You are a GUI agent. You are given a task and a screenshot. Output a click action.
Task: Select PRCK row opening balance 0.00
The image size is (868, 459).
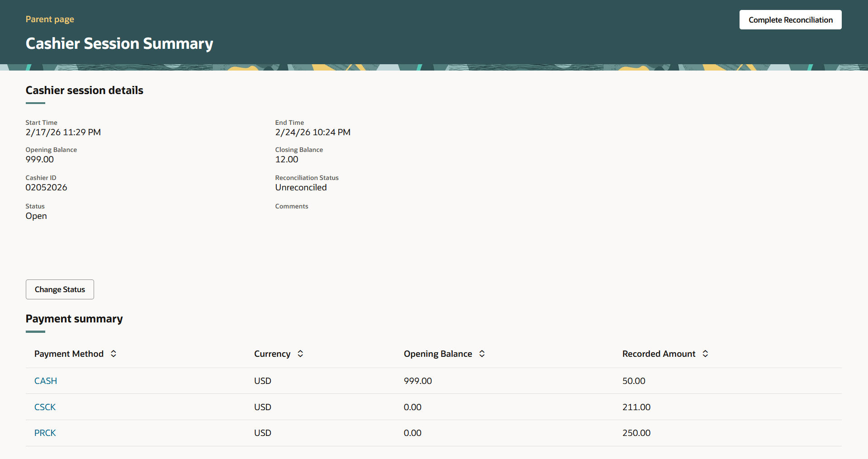tap(413, 433)
